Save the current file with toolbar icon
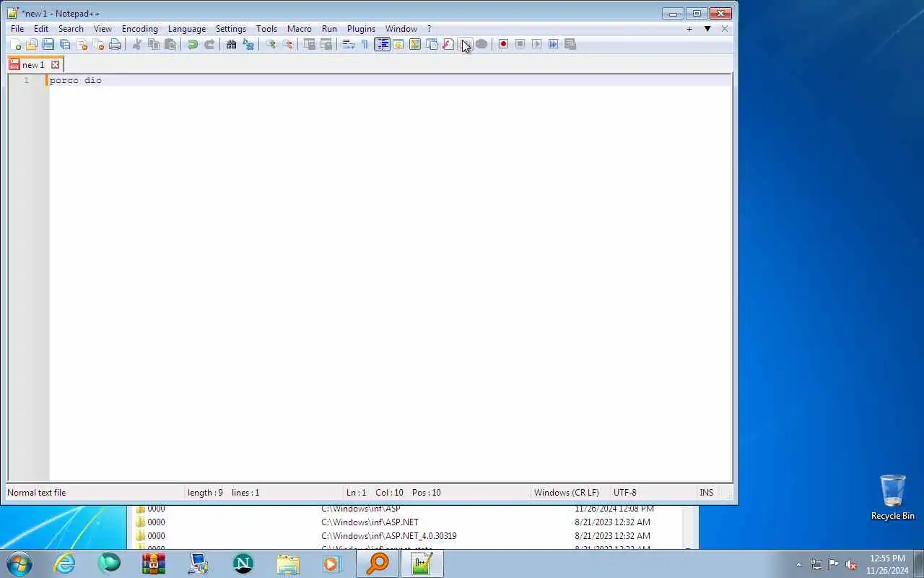Viewport: 924px width, 578px height. tap(48, 44)
